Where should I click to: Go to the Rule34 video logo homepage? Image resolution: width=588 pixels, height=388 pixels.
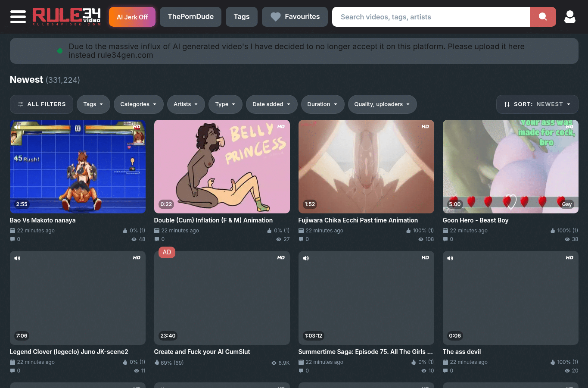click(x=67, y=17)
